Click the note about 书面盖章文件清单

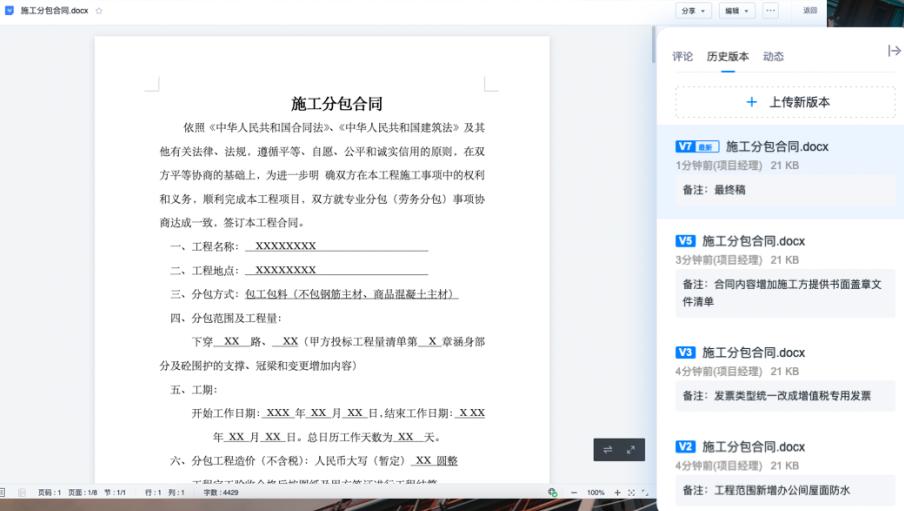point(785,293)
